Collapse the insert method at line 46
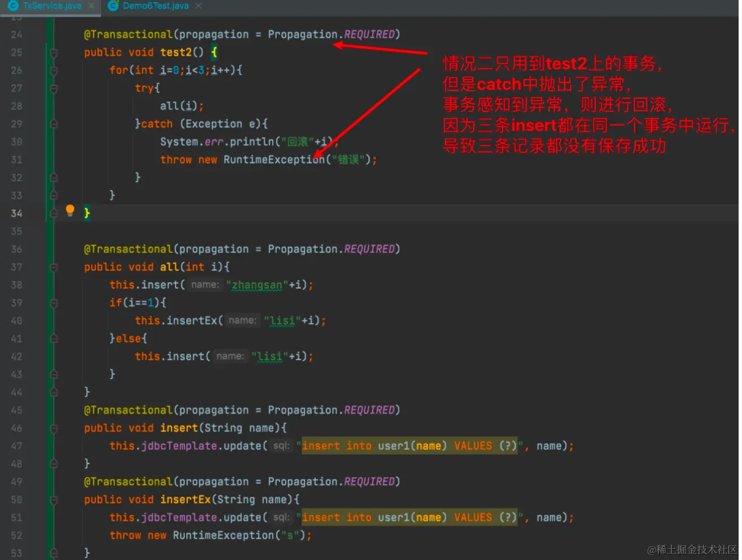 pyautogui.click(x=54, y=428)
